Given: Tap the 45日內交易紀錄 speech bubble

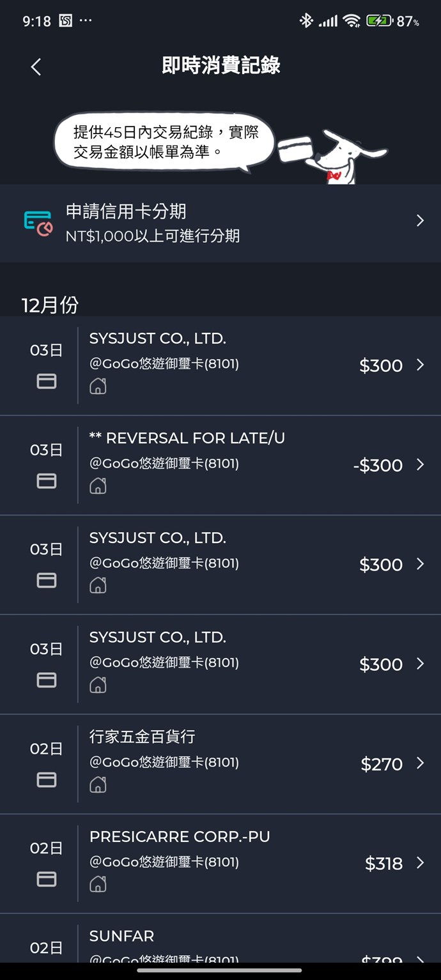Looking at the screenshot, I should point(165,142).
